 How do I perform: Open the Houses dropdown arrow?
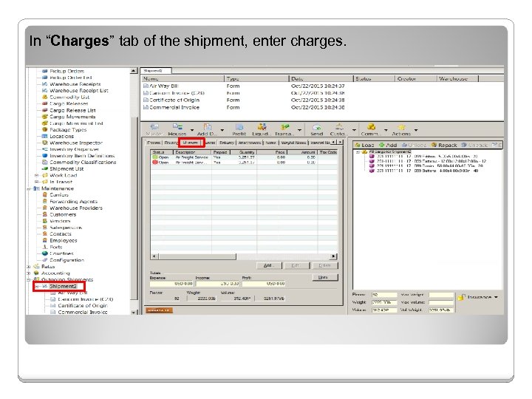192,130
